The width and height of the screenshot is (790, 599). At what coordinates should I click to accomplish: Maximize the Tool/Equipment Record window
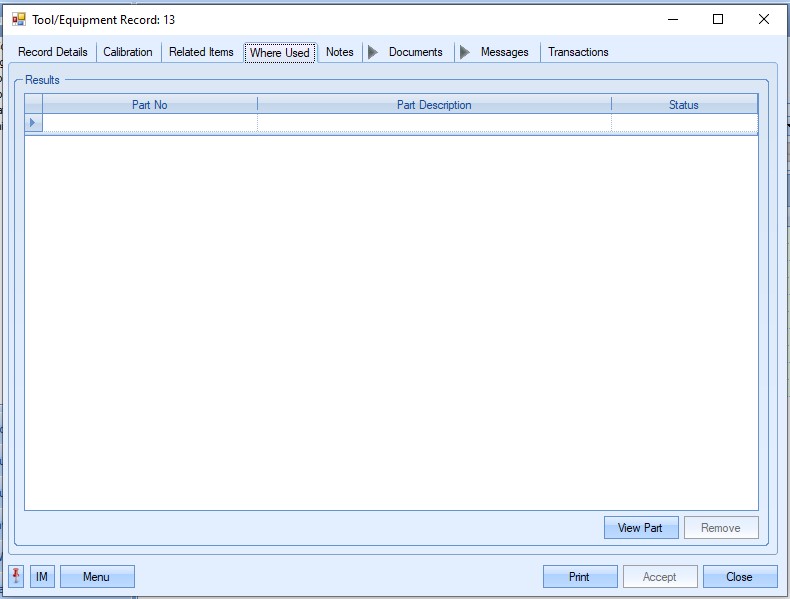coord(718,19)
